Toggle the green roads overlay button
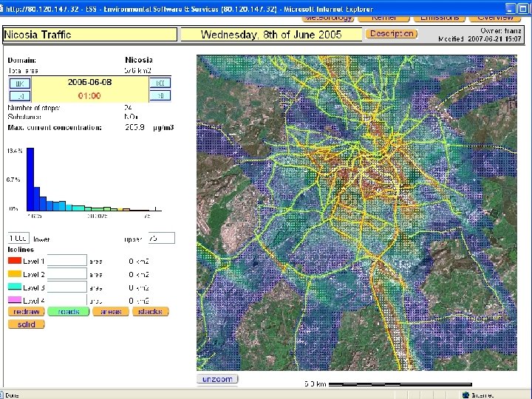This screenshot has width=532, height=399. 68,312
